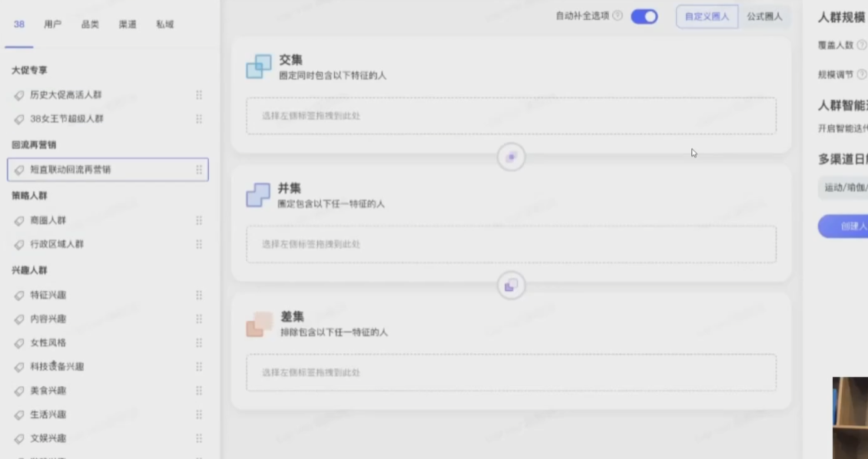Click the 差集 difference icon

point(259,324)
